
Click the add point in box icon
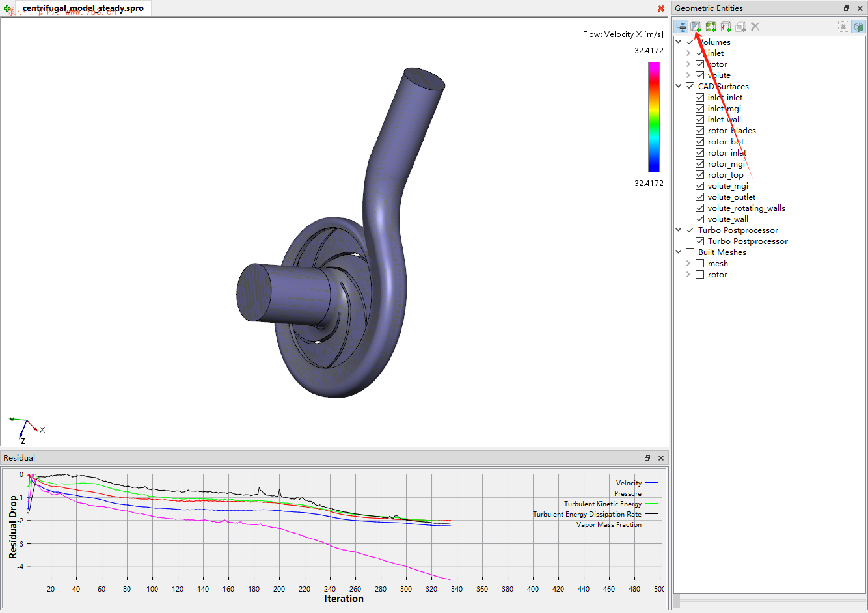click(726, 27)
